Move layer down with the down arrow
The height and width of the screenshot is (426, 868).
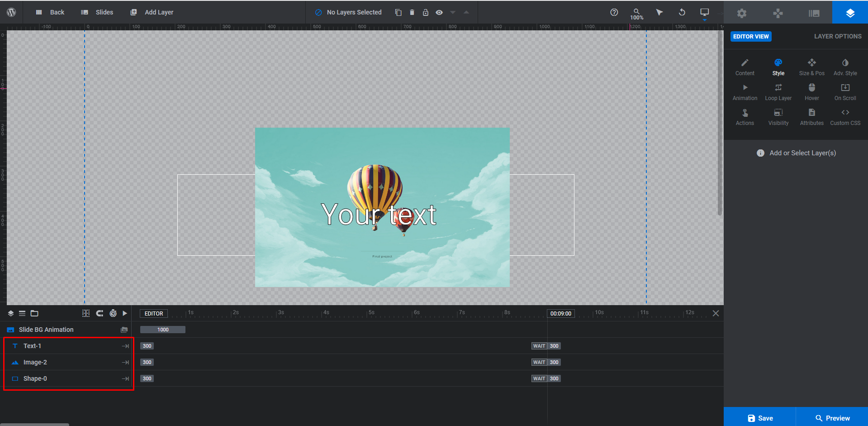tap(453, 12)
